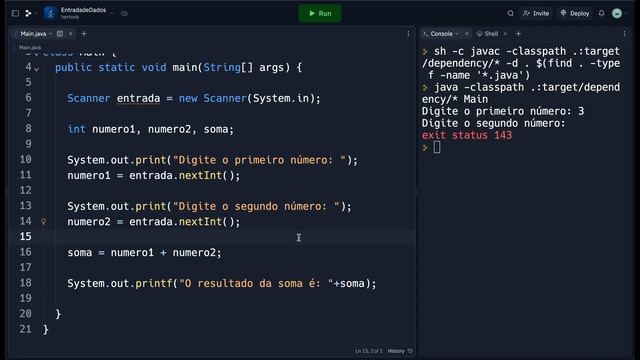Open the History button in status bar
Image resolution: width=640 pixels, height=360 pixels.
click(400, 351)
